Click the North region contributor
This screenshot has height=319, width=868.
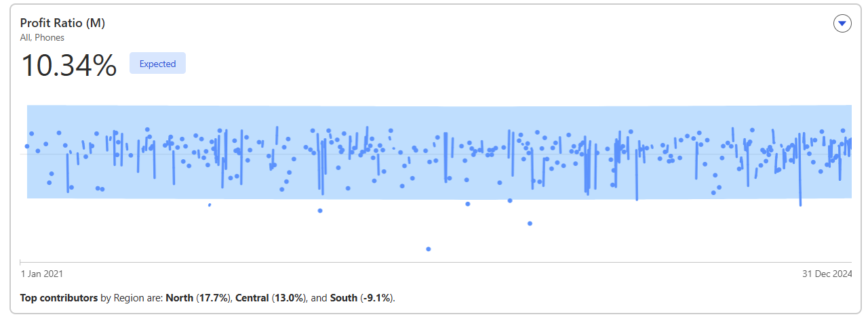pos(179,298)
